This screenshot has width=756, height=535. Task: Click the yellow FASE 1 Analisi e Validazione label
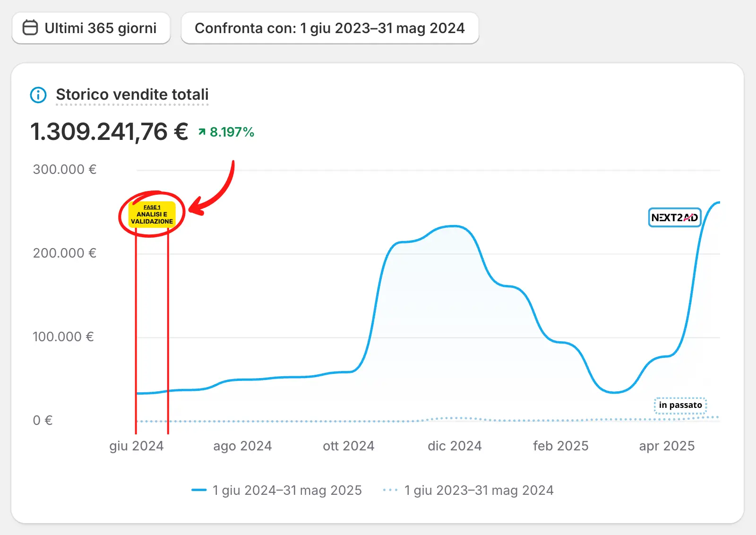152,215
